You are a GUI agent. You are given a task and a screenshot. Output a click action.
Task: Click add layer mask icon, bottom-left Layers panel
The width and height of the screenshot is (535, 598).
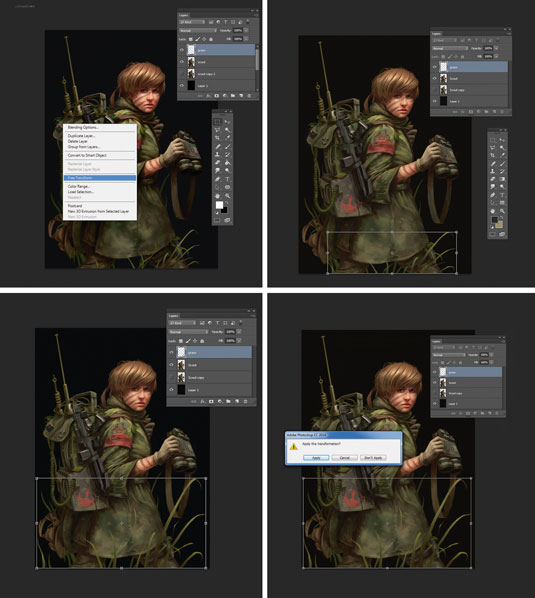pos(211,401)
